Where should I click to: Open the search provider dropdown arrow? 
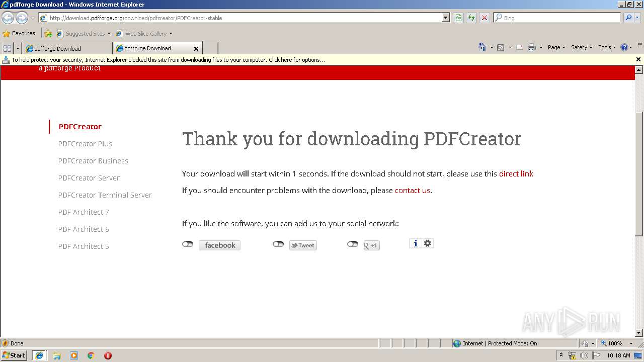[638, 18]
